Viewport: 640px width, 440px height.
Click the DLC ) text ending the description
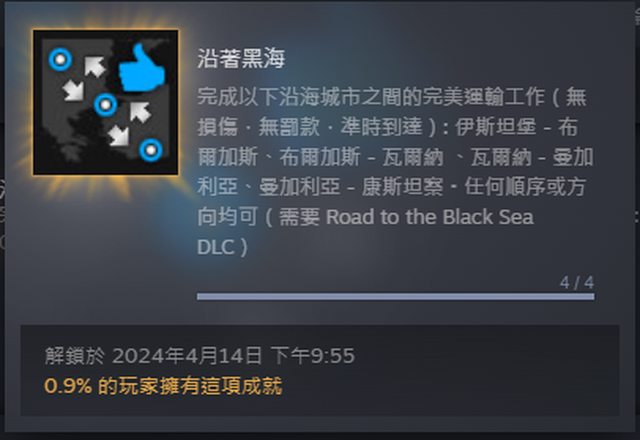(x=222, y=247)
